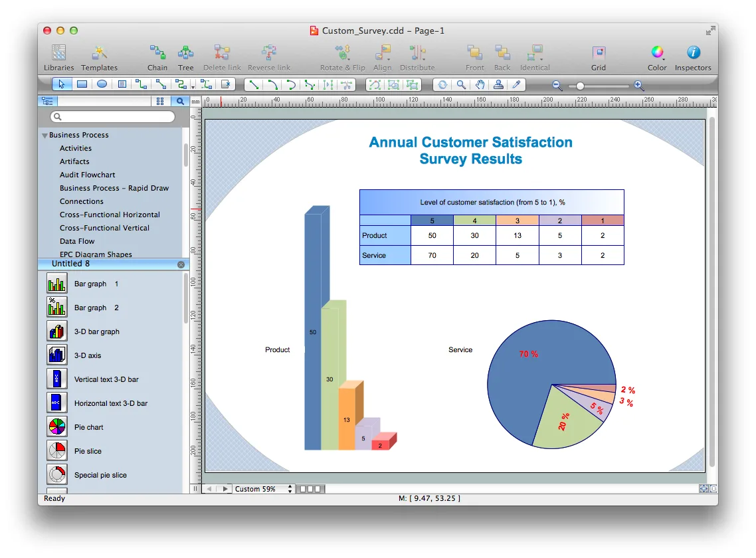Open the Color picker
Screen dimensions: 756x558
tap(657, 57)
